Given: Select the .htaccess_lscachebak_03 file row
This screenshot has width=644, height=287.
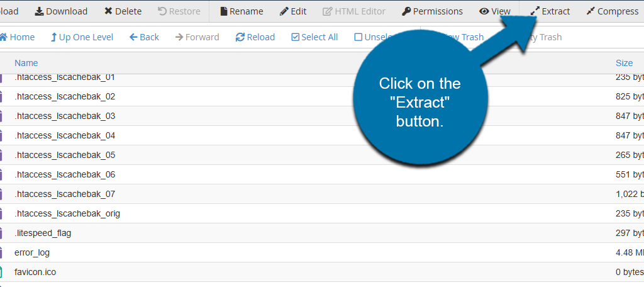Looking at the screenshot, I should [x=65, y=116].
